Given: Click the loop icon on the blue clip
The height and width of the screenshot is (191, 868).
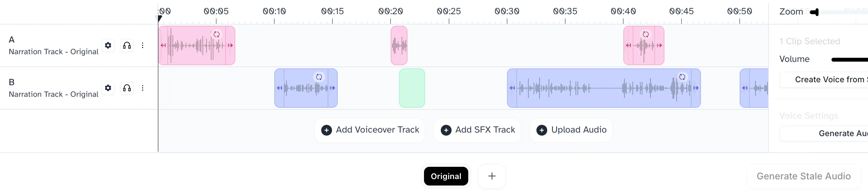Looking at the screenshot, I should (319, 77).
